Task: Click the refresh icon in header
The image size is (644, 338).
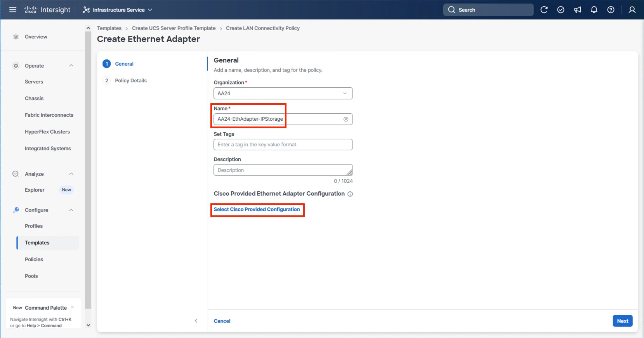Action: (x=544, y=10)
